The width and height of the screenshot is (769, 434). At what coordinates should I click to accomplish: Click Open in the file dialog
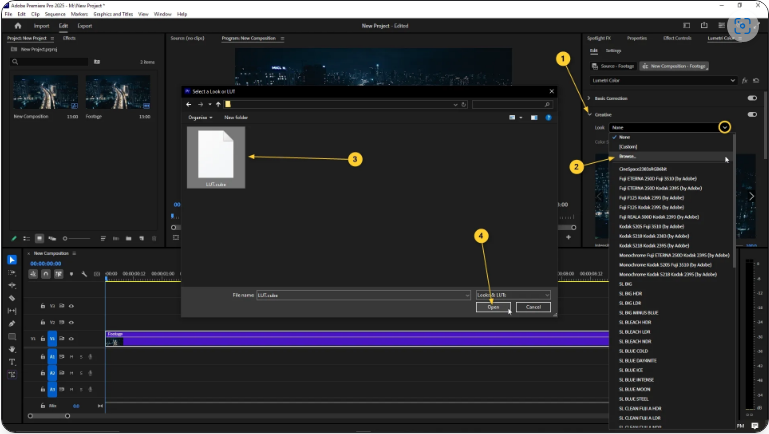[x=493, y=307]
